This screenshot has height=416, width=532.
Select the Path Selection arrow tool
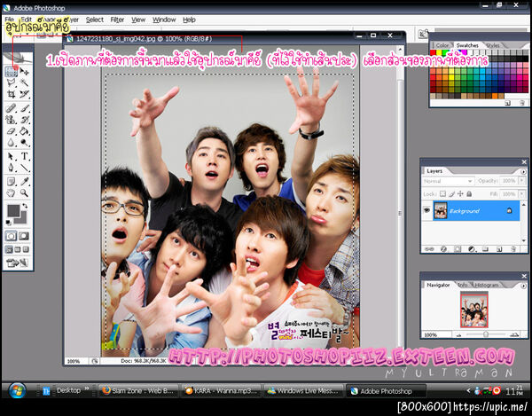pos(12,156)
